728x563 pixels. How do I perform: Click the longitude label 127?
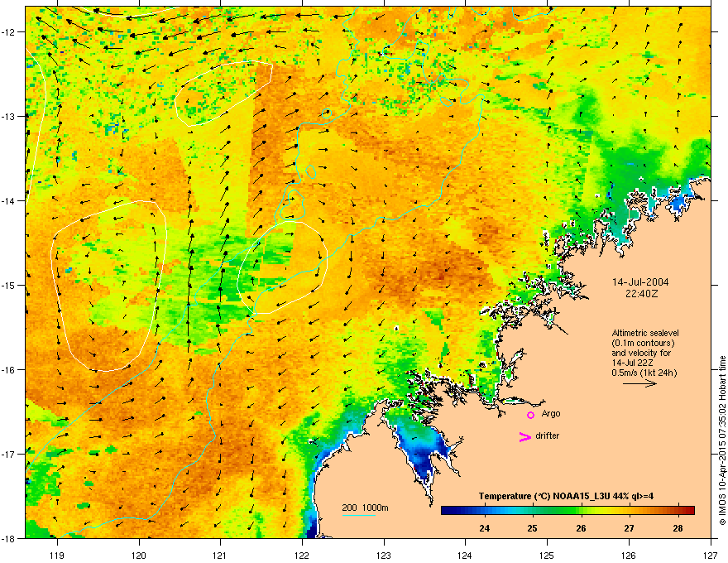tap(711, 555)
